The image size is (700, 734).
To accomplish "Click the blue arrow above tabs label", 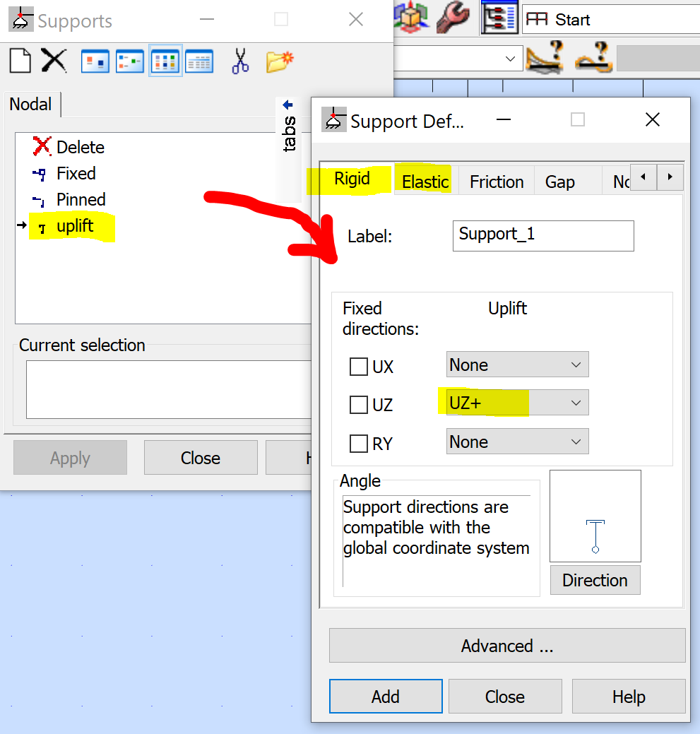I will pyautogui.click(x=287, y=105).
